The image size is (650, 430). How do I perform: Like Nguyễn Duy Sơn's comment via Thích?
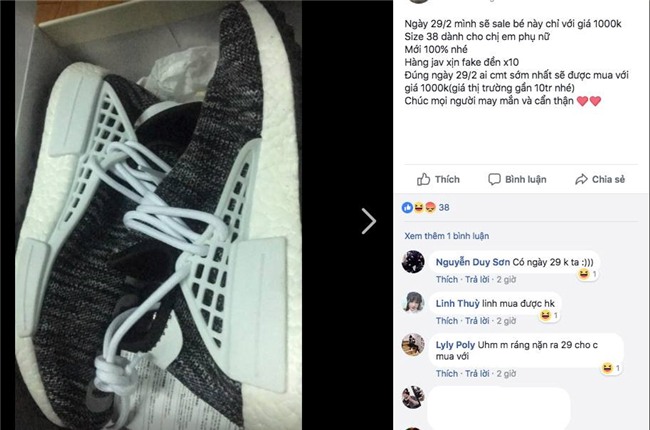pos(447,279)
